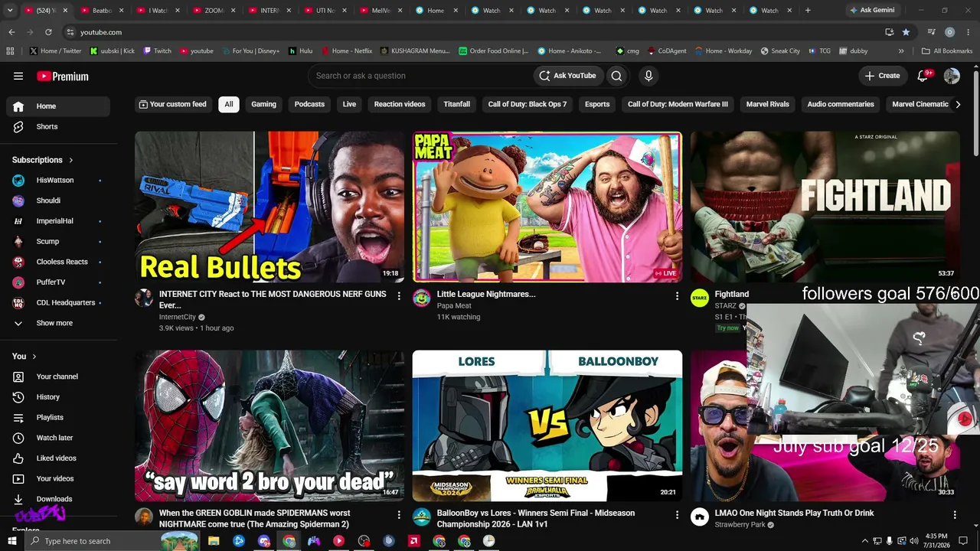Select the Marvel Rivals filter chip
The width and height of the screenshot is (980, 551).
tap(768, 104)
